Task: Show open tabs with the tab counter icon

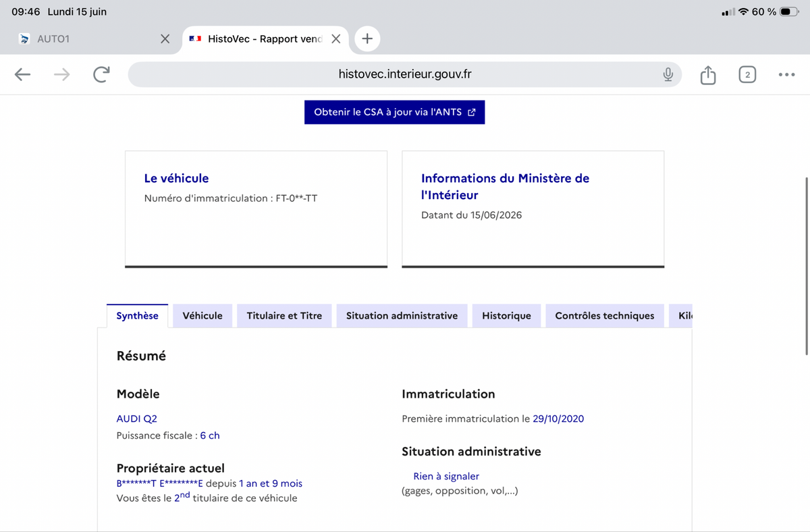Action: [747, 75]
